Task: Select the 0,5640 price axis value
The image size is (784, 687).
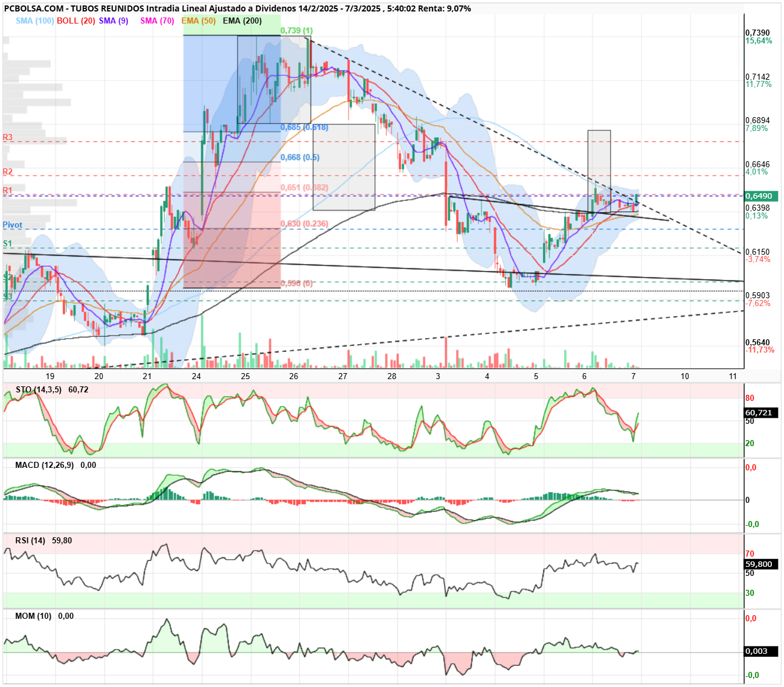Action: click(757, 342)
